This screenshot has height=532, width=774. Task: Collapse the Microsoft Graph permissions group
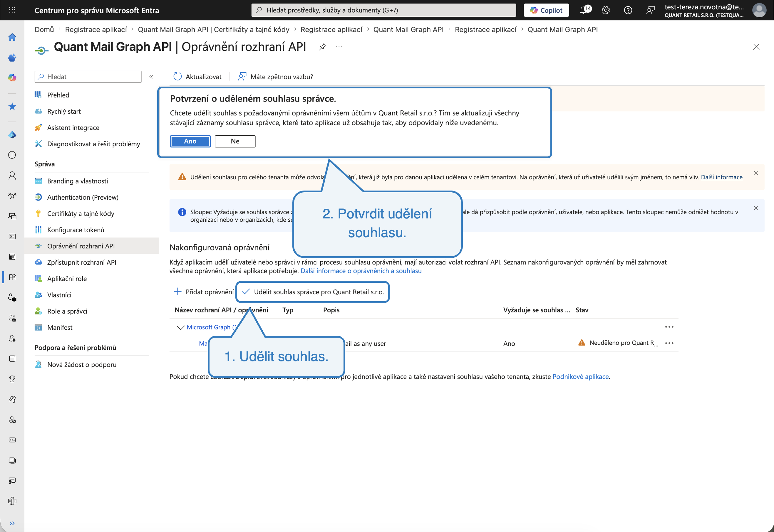click(x=180, y=327)
